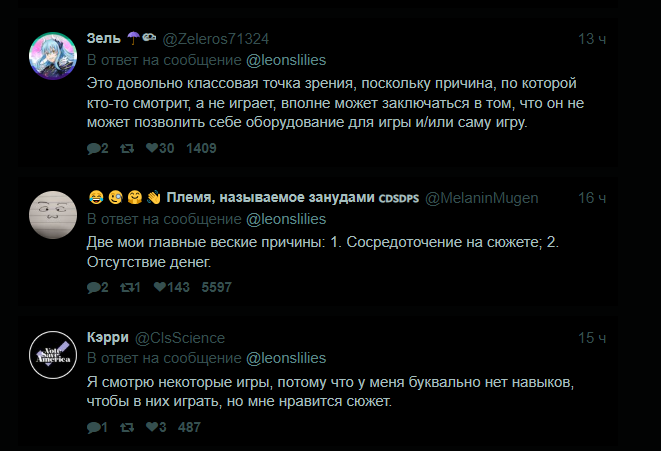Image resolution: width=661 pixels, height=451 pixels.
Task: Click display name 'Племя, называемое занудами'
Action: click(270, 197)
